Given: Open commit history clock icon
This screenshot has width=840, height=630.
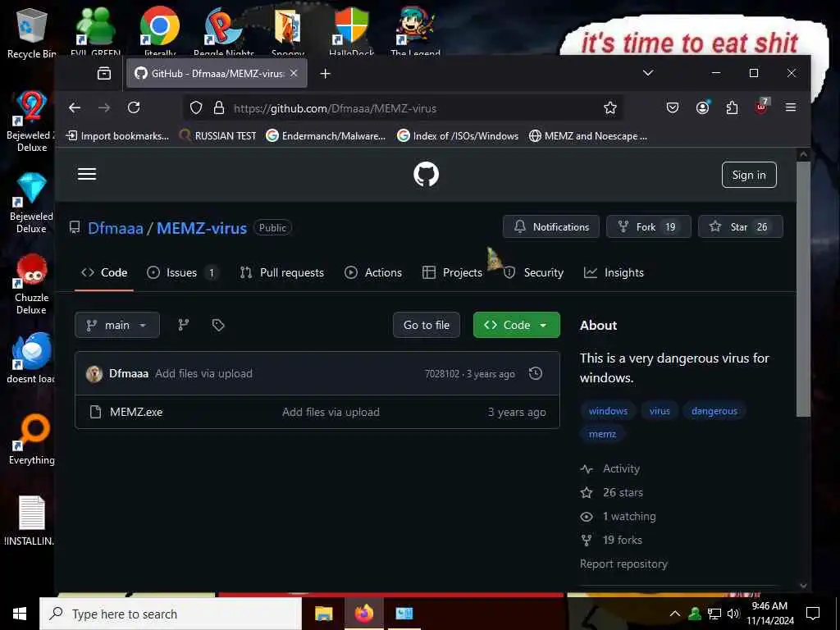Looking at the screenshot, I should click(535, 373).
